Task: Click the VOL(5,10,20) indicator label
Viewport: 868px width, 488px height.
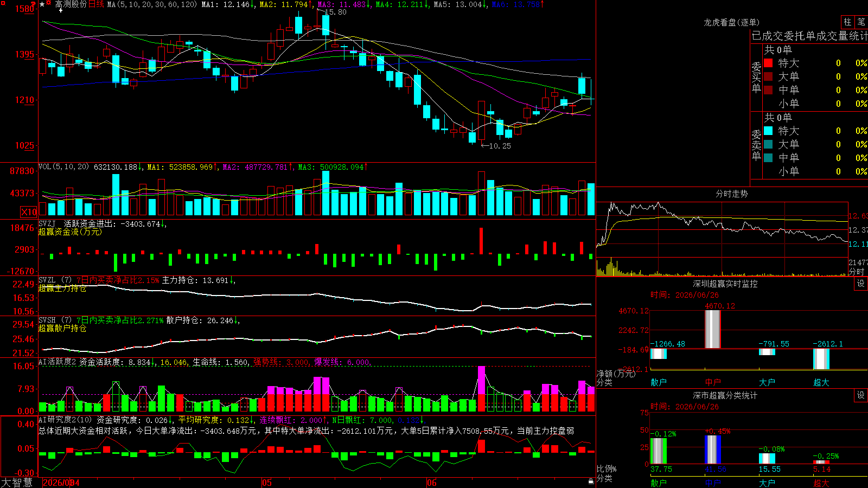Action: coord(63,167)
